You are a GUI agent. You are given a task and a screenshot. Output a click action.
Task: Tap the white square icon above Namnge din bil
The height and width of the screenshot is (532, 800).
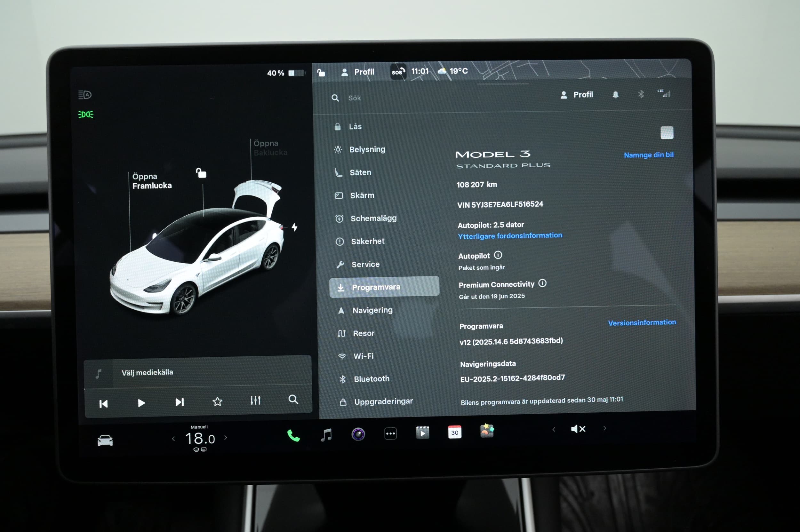[x=667, y=133]
